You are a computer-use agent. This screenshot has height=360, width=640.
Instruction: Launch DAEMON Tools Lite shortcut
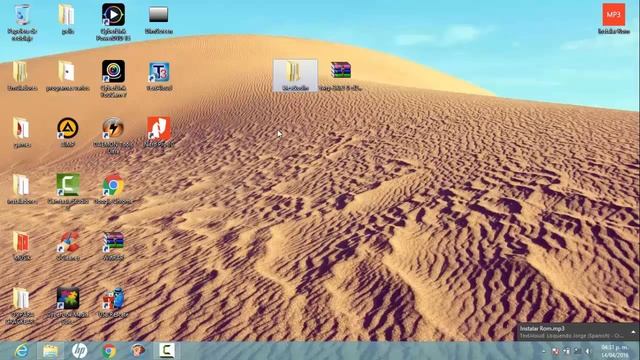click(113, 136)
